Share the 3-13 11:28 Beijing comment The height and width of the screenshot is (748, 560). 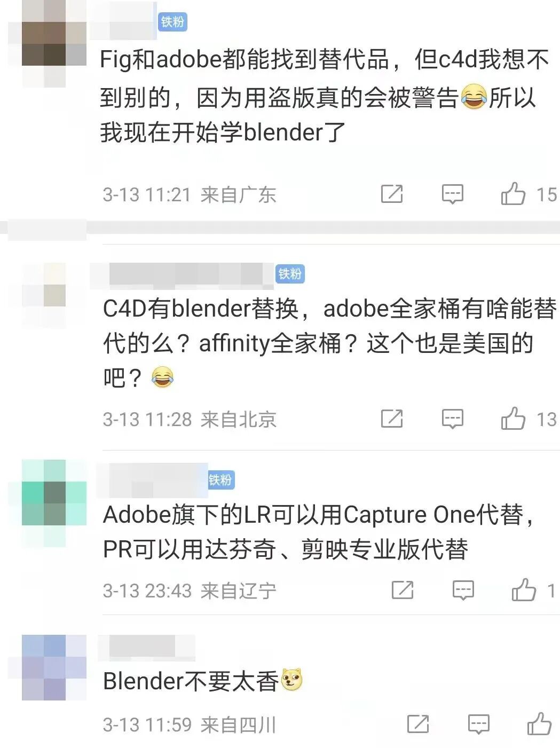(x=392, y=419)
